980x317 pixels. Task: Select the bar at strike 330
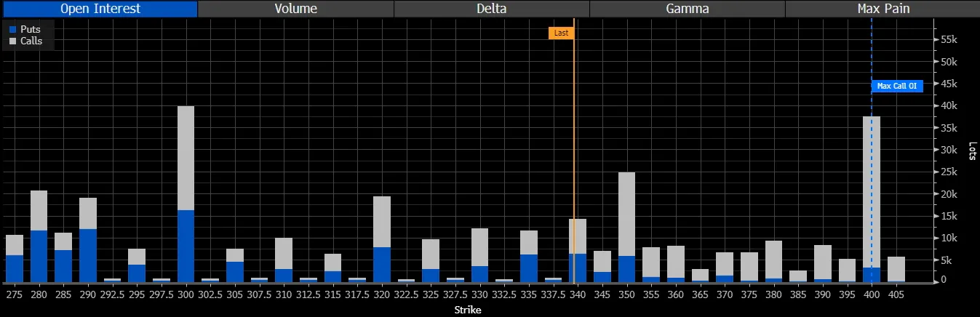click(479, 255)
